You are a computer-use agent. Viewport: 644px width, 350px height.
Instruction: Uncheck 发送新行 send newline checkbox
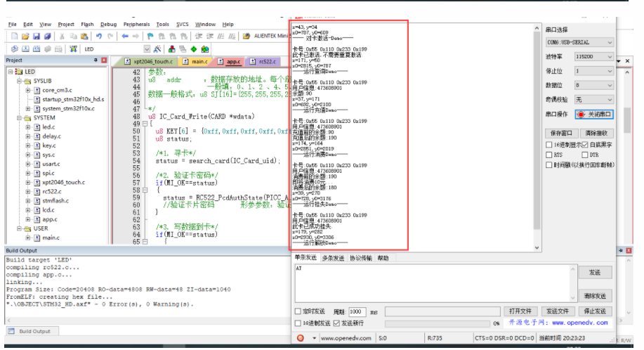coord(337,323)
